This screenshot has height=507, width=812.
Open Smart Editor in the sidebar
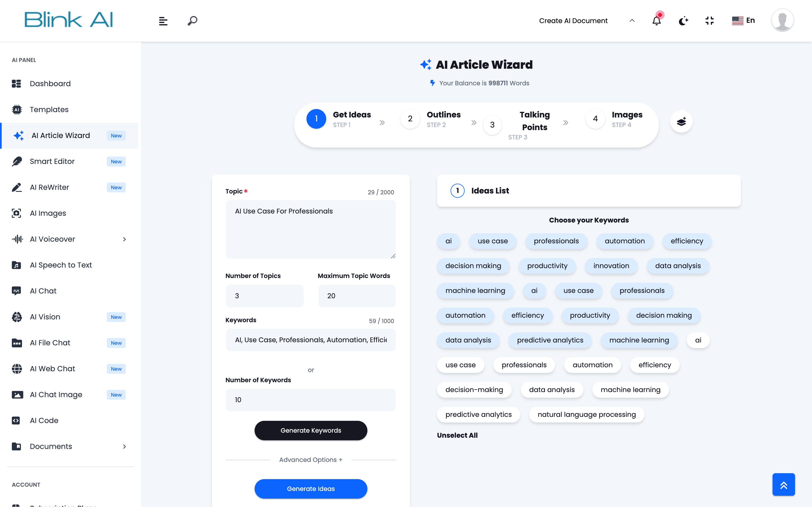(52, 161)
